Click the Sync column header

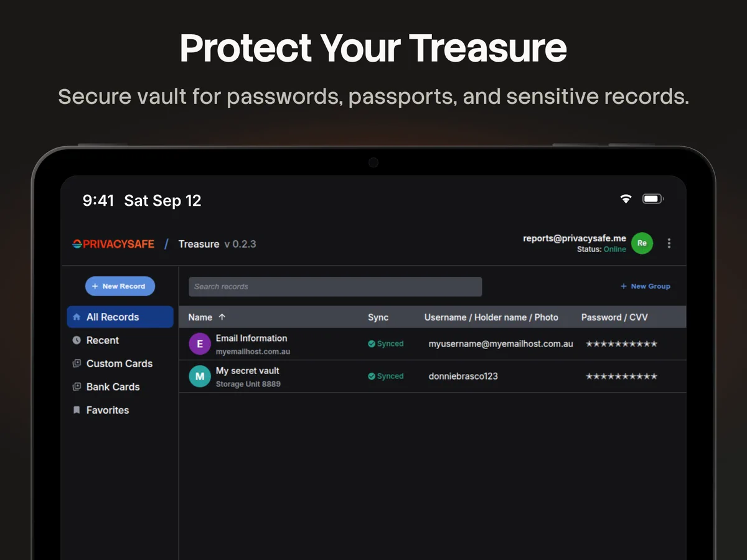pos(378,317)
